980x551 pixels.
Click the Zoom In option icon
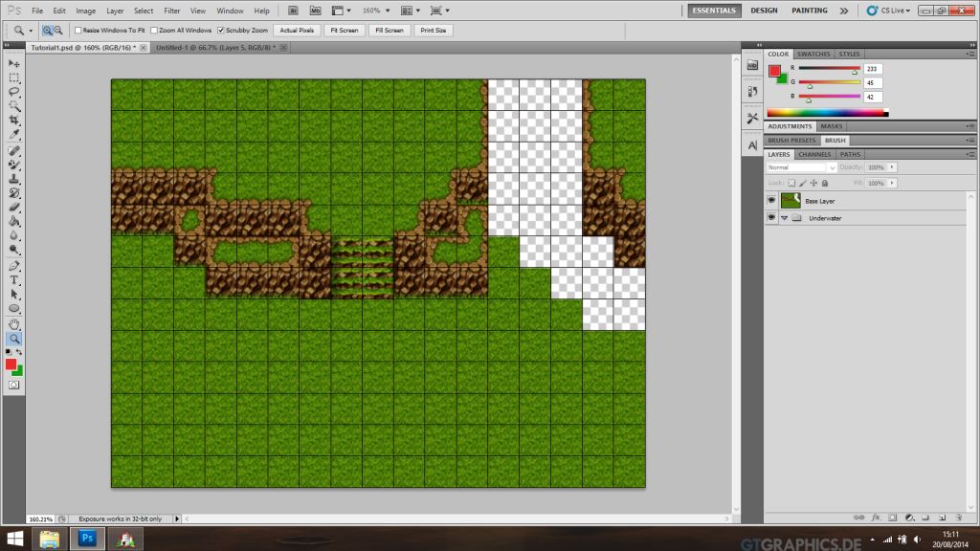(x=48, y=30)
